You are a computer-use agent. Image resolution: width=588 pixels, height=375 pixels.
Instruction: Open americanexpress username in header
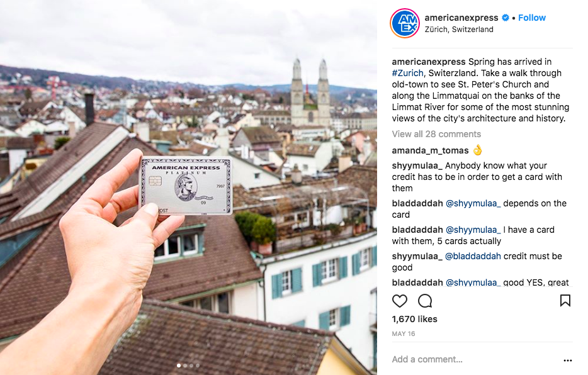click(461, 18)
